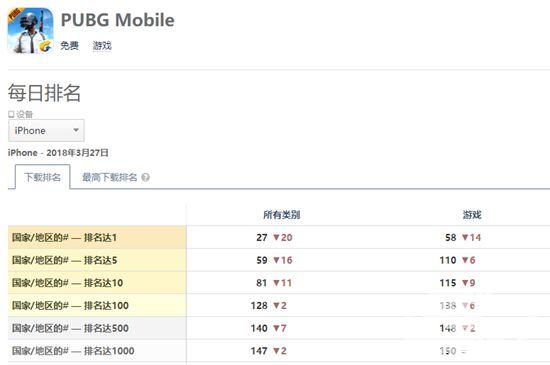Click the help icon beside 最高下载排名
This screenshot has width=550, height=365.
point(145,177)
